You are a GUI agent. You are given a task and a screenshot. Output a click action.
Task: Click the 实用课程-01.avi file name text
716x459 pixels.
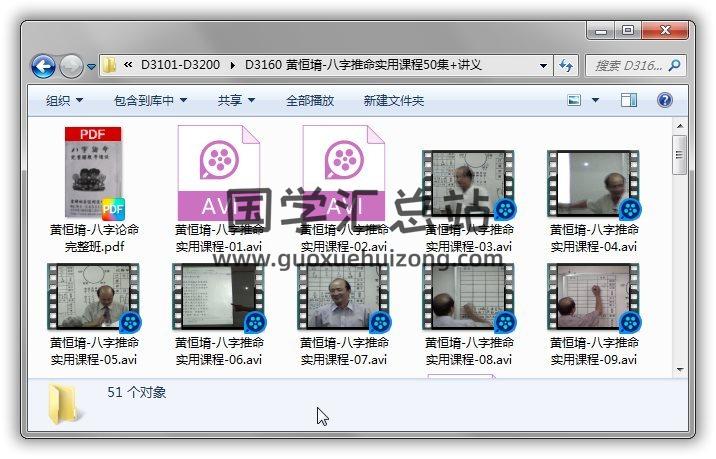pyautogui.click(x=219, y=247)
